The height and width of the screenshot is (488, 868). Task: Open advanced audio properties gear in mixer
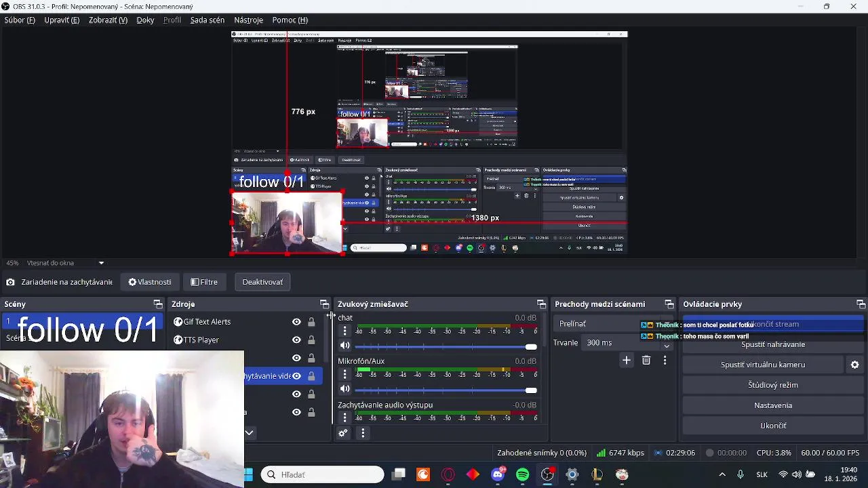[x=343, y=433]
